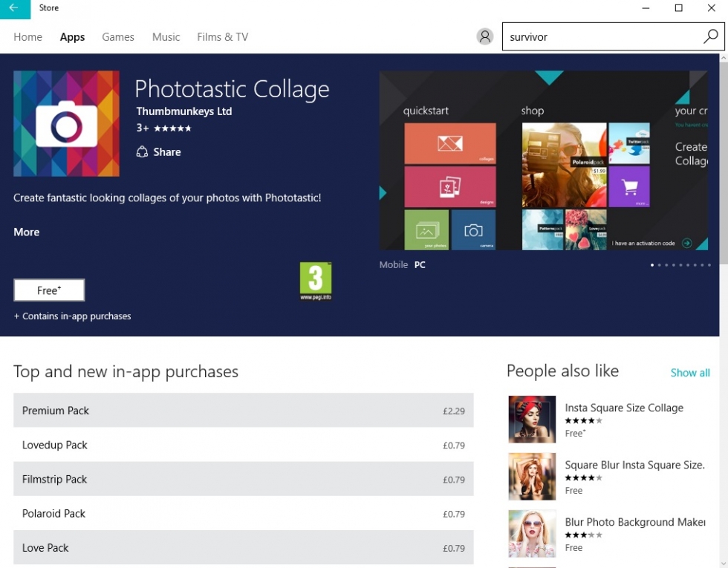Open Thumbmunkeys Ltd publisher link
The height and width of the screenshot is (568, 728).
click(184, 111)
